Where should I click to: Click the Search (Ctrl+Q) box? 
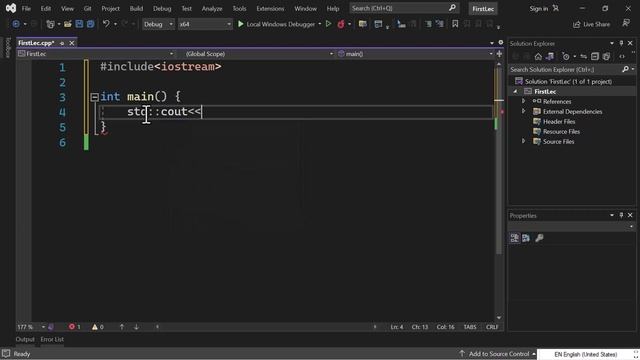[404, 8]
